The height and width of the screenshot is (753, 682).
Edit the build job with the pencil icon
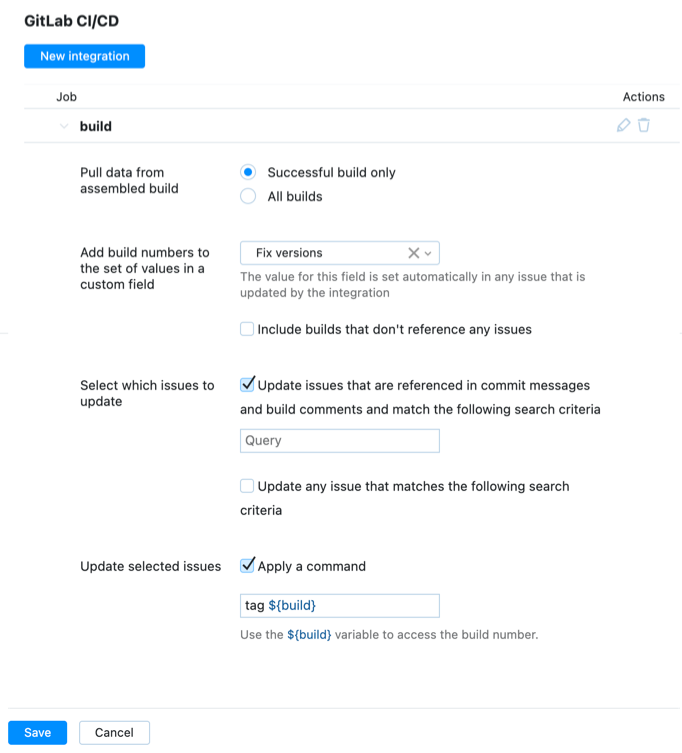[x=623, y=125]
